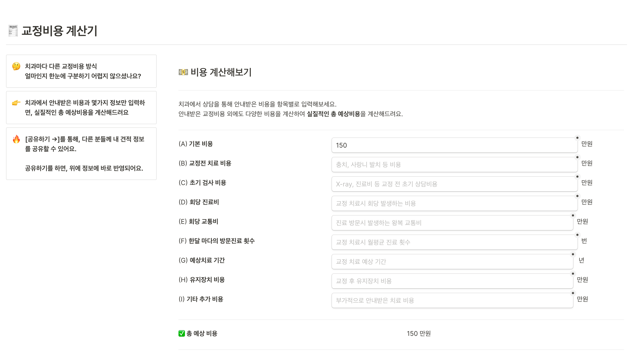Screen dimensions: 644x351
Task: Click the green checkmark beside 총 예상 비용
Action: [182, 333]
